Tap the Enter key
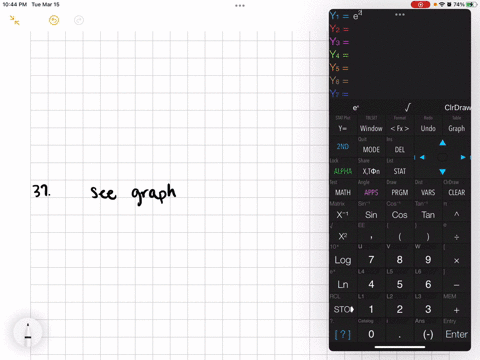The height and width of the screenshot is (360, 480). (456, 334)
